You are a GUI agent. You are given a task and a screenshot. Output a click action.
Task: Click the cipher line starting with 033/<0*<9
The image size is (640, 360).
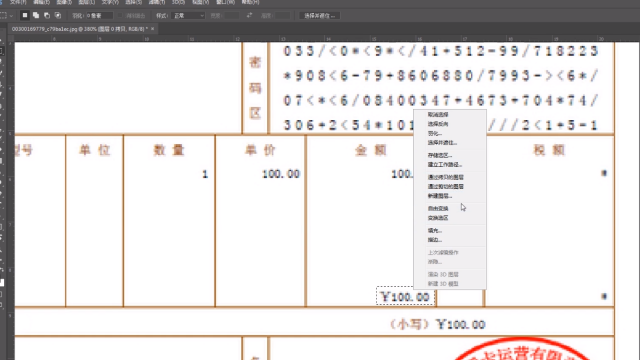(x=441, y=51)
